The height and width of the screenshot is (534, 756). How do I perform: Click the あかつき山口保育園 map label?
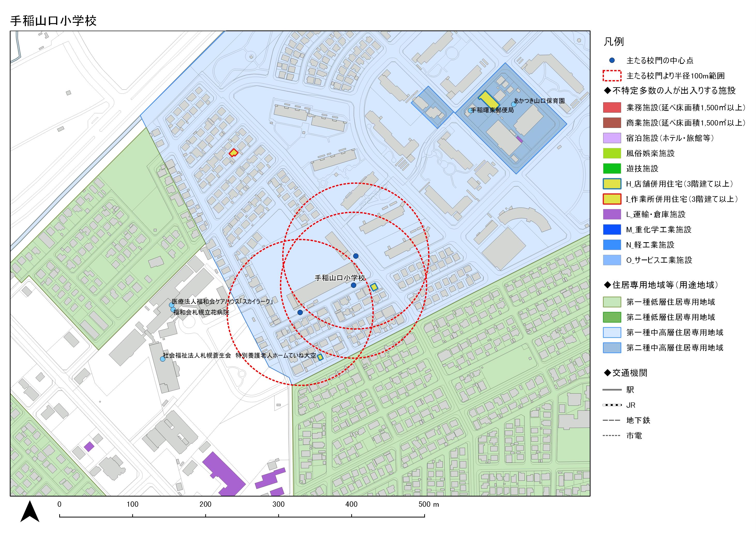[x=539, y=101]
